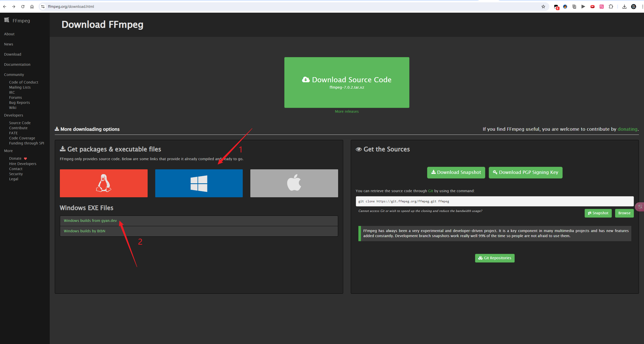Image resolution: width=644 pixels, height=344 pixels.
Task: Reload the page
Action: pyautogui.click(x=23, y=7)
